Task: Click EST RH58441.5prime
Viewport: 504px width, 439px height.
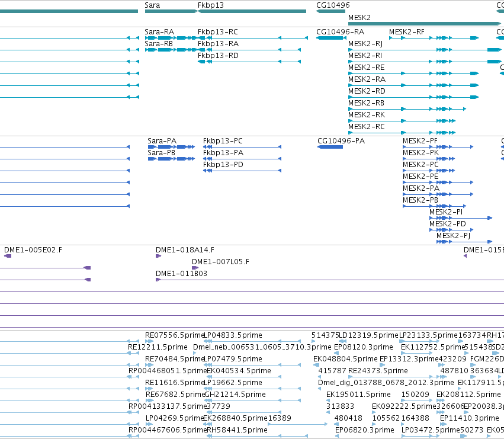Action: tap(237, 430)
